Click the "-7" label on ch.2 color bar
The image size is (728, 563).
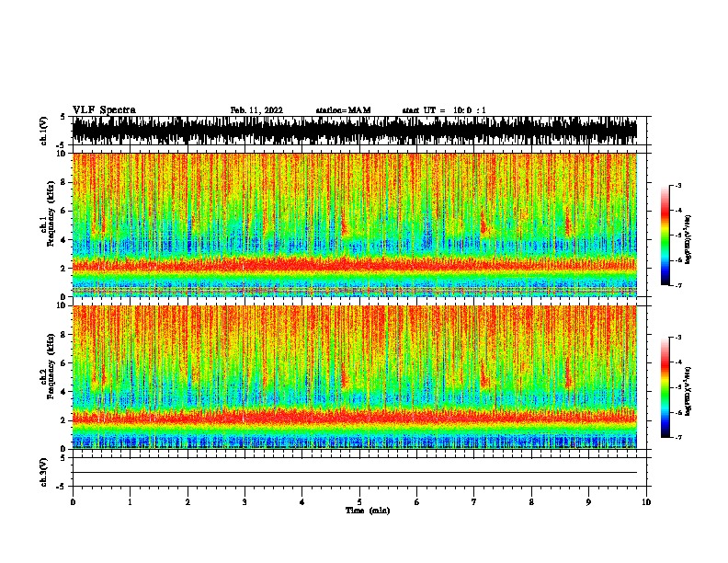[x=678, y=437]
